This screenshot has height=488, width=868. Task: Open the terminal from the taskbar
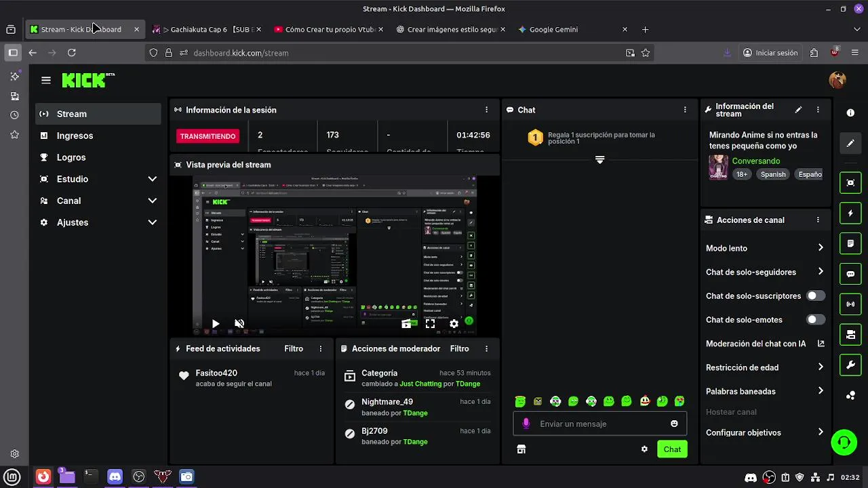point(90,476)
